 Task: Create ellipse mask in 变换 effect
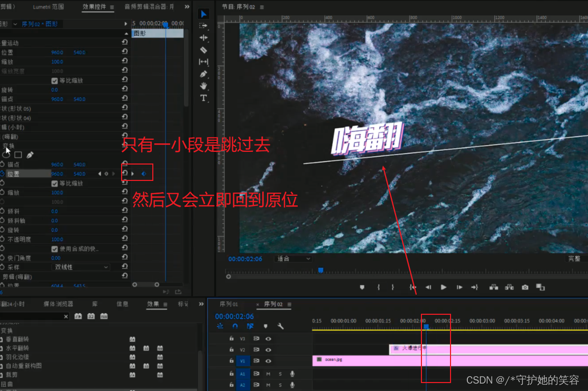(6, 154)
